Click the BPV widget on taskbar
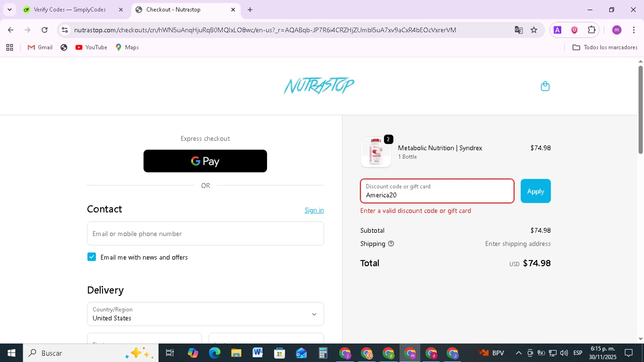The height and width of the screenshot is (362, 644). coord(492,353)
